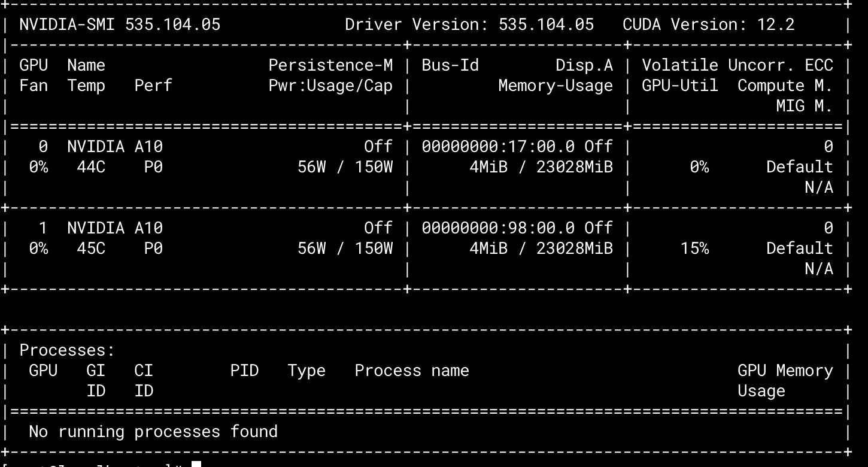This screenshot has height=467, width=868.
Task: Click the "NVIDIA A10" name of GPU 0
Action: pyautogui.click(x=115, y=147)
